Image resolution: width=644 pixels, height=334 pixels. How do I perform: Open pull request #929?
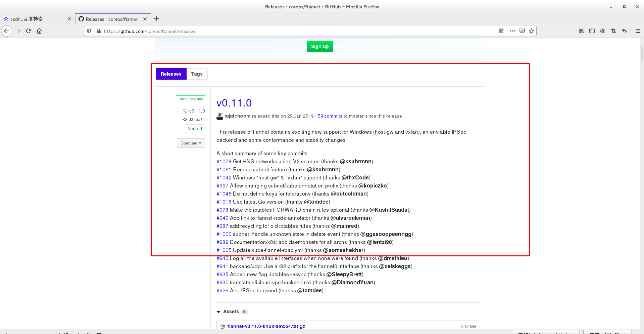pos(222,291)
